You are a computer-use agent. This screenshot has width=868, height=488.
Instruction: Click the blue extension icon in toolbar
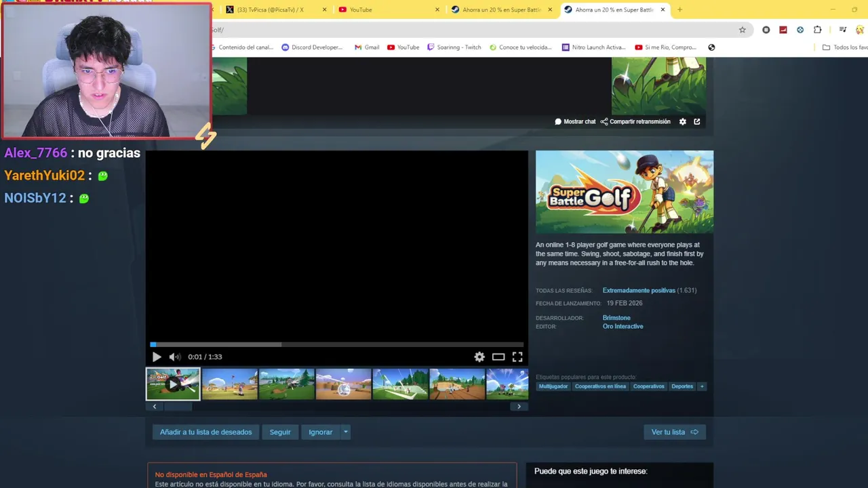click(x=800, y=30)
